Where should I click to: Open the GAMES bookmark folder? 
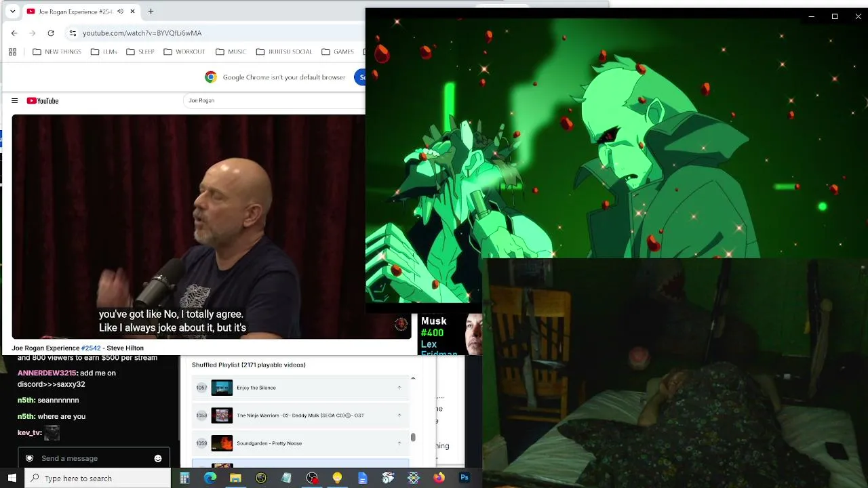tap(338, 52)
